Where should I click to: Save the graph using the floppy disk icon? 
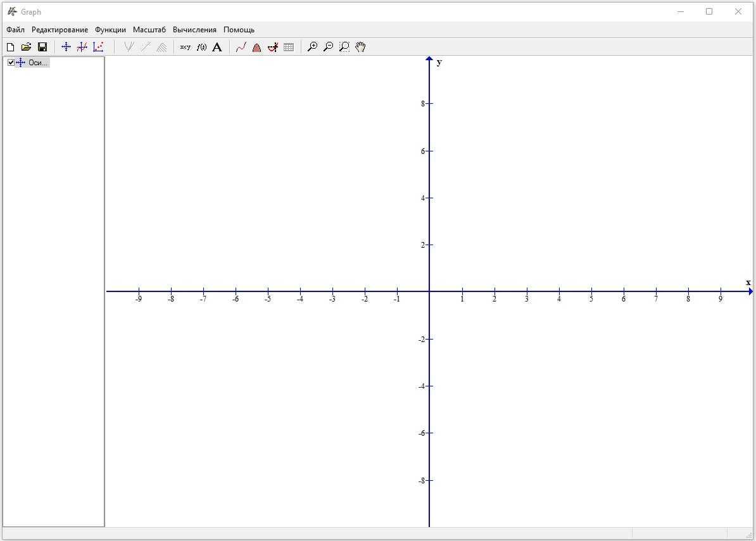(42, 47)
